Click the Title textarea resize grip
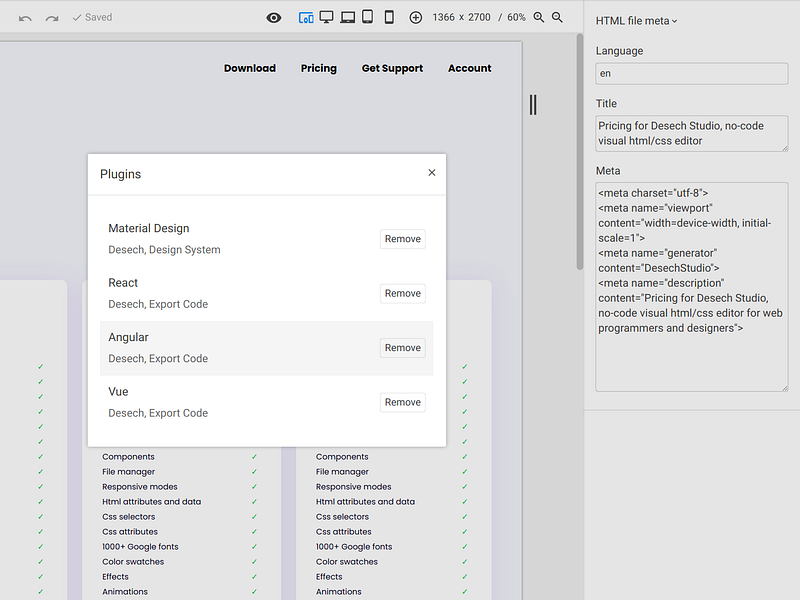The height and width of the screenshot is (600, 800). pos(785,148)
